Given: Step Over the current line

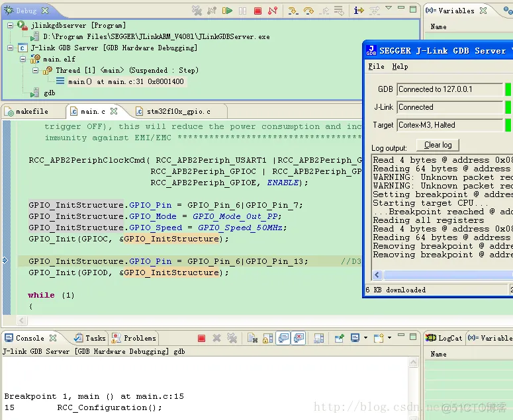Looking at the screenshot, I should click(308, 11).
